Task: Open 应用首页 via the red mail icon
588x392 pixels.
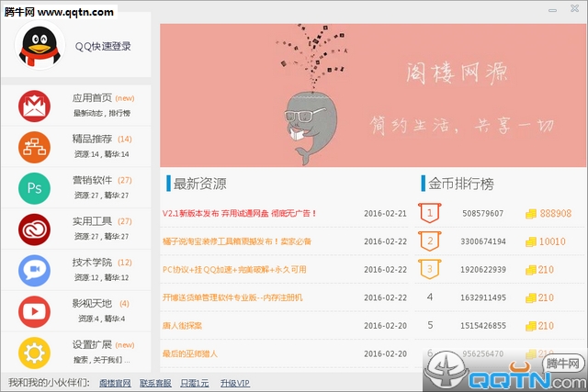Action: [35, 106]
